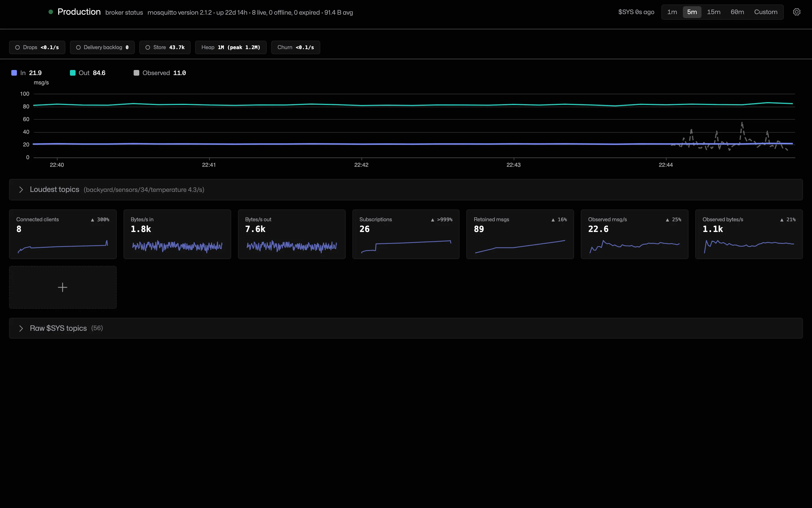Switch to the 60m time range
The image size is (812, 508).
(x=737, y=12)
